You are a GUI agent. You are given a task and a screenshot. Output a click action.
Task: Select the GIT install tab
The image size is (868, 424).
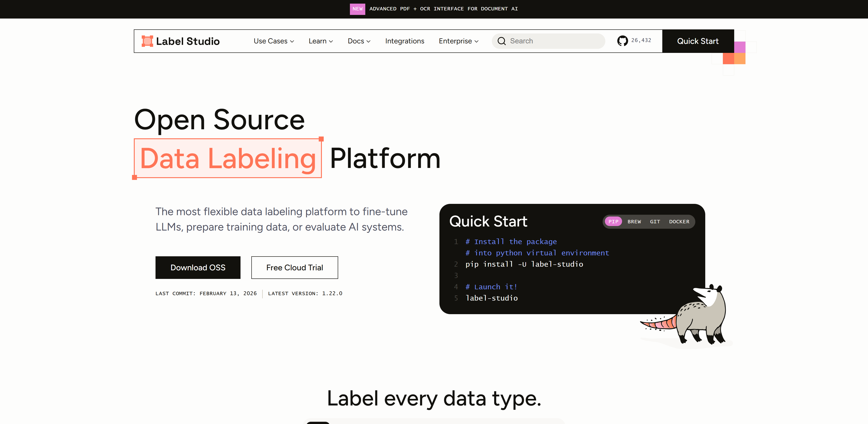tap(655, 221)
